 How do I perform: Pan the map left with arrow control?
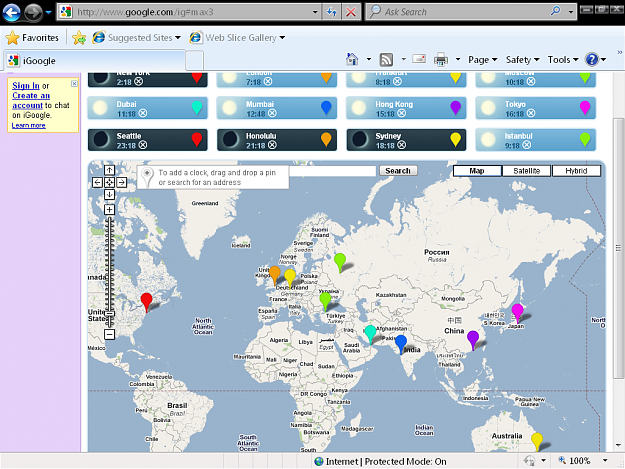click(x=97, y=182)
